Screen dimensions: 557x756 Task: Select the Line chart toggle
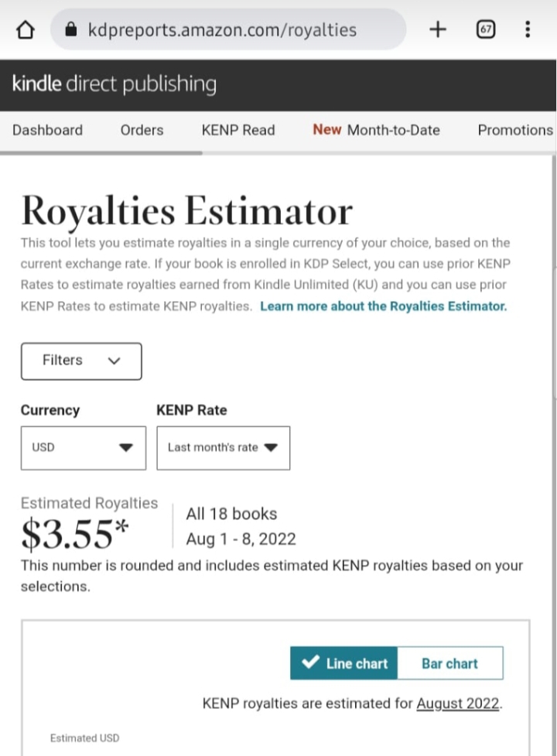(343, 663)
